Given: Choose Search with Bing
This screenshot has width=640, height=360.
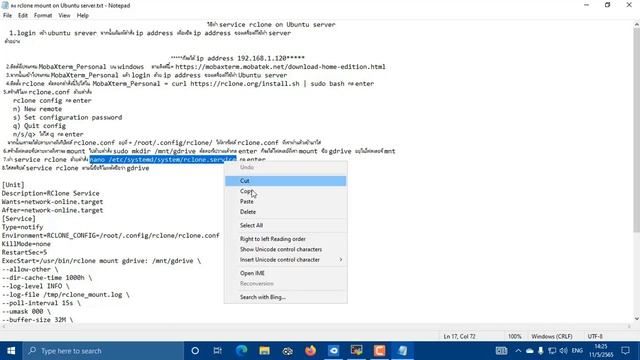Looking at the screenshot, I should pos(285,297).
